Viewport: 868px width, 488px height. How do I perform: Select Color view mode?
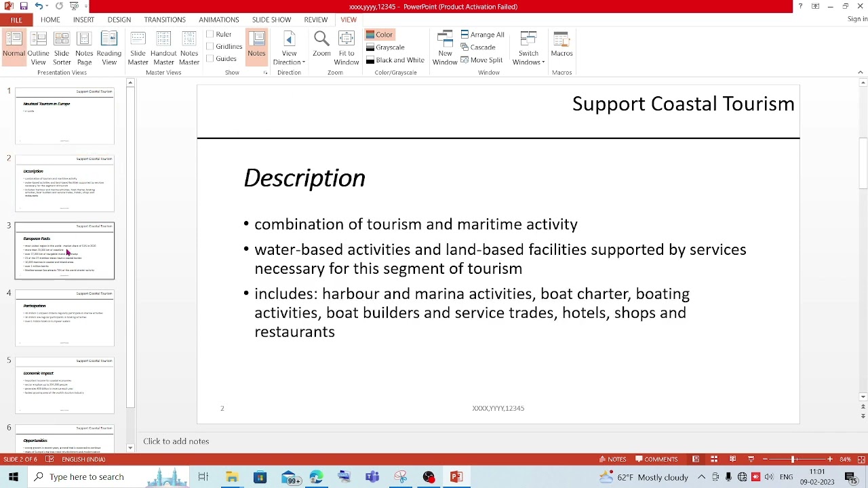(x=379, y=35)
